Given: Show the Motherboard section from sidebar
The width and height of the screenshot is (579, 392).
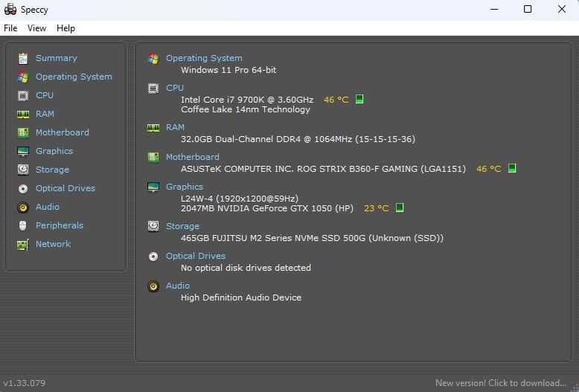Looking at the screenshot, I should point(62,132).
